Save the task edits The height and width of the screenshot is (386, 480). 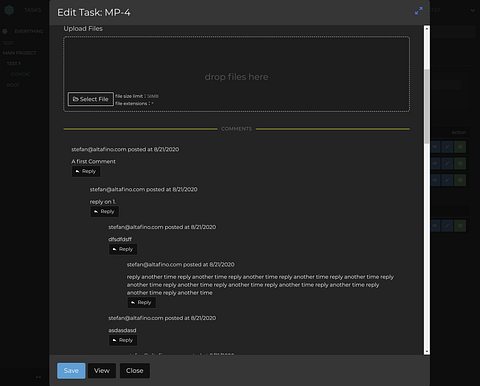[x=71, y=371]
